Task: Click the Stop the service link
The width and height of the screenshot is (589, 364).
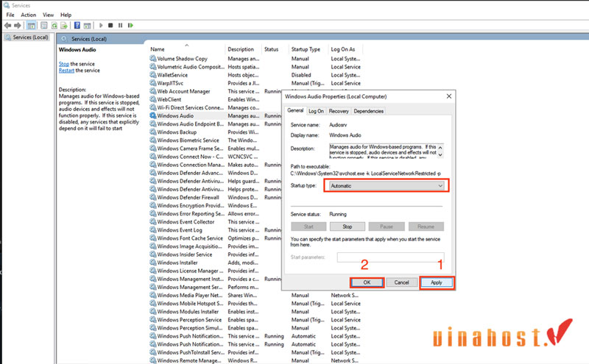Action: [64, 64]
